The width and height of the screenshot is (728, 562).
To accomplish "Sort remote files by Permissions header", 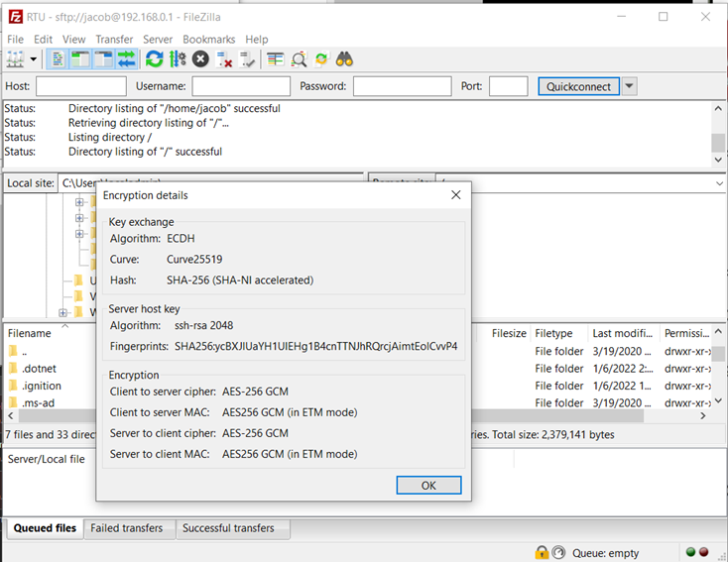I will 686,333.
